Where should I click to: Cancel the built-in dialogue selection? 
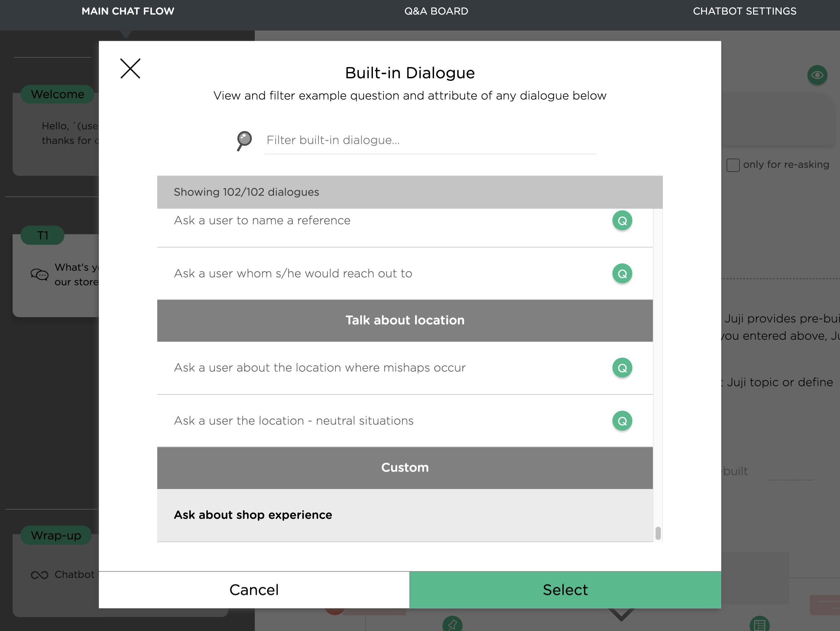pos(254,590)
